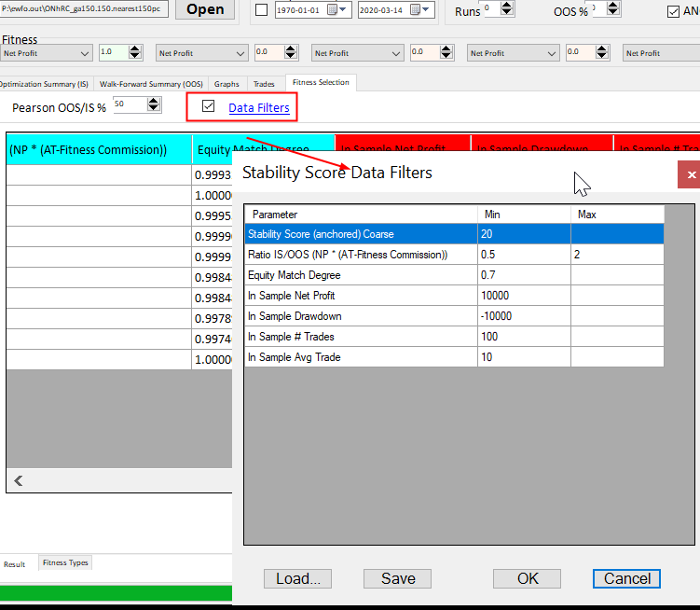Save the data filter settings
Screen dimensions: 700x610
(398, 578)
